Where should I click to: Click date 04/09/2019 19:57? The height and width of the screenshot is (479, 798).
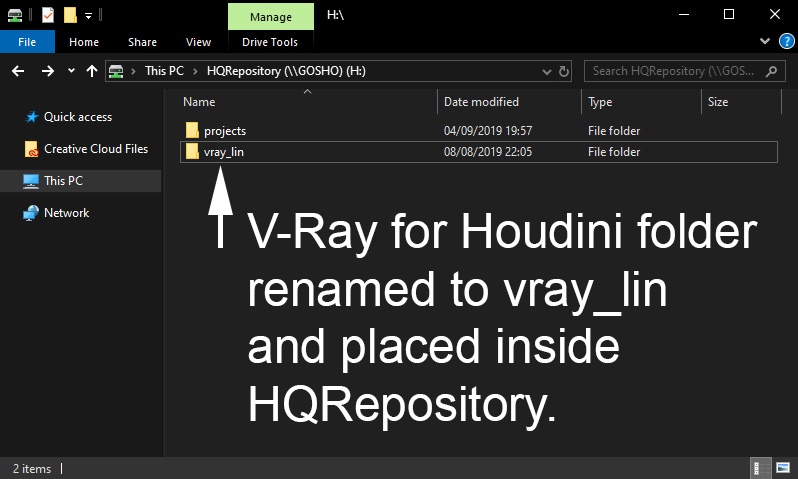[x=488, y=131]
